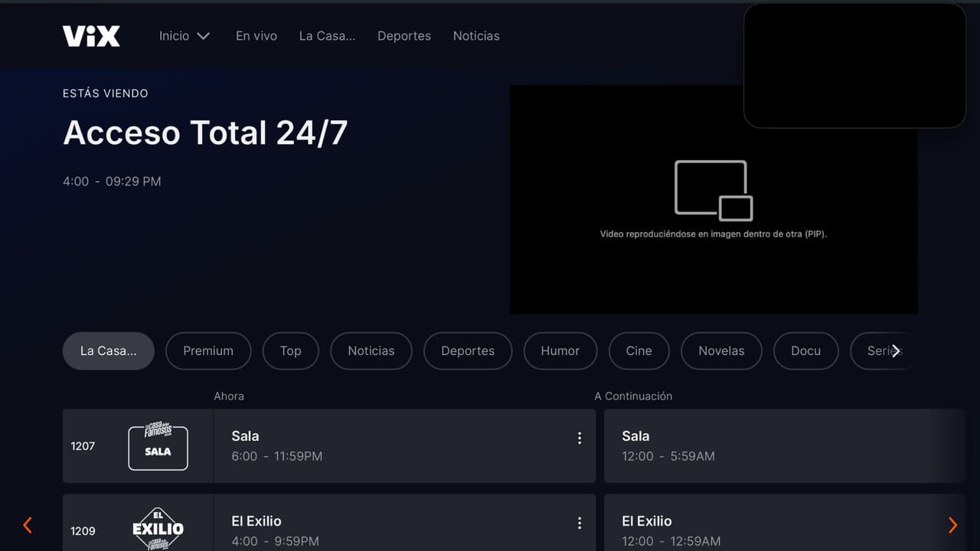Image resolution: width=980 pixels, height=551 pixels.
Task: Click the picture-in-picture placeholder icon
Action: (x=714, y=191)
